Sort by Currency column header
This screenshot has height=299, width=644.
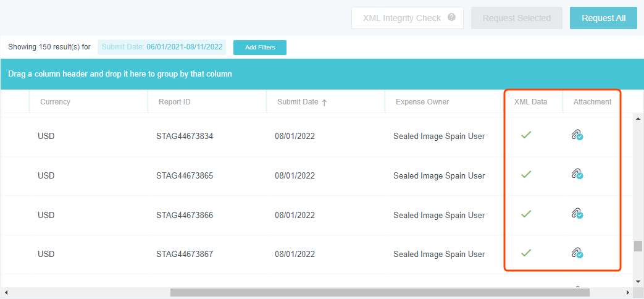pyautogui.click(x=55, y=102)
